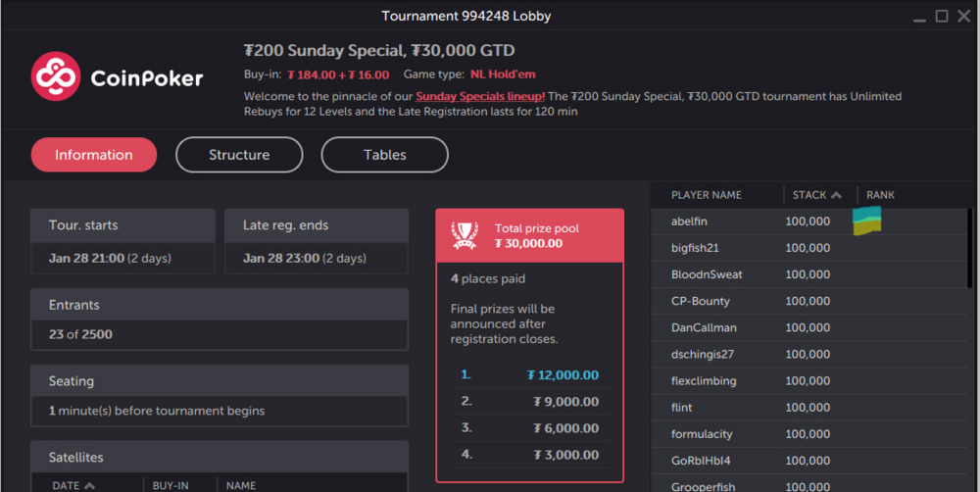The image size is (980, 492).
Task: Sort players by STACK arrow
Action: coord(836,195)
